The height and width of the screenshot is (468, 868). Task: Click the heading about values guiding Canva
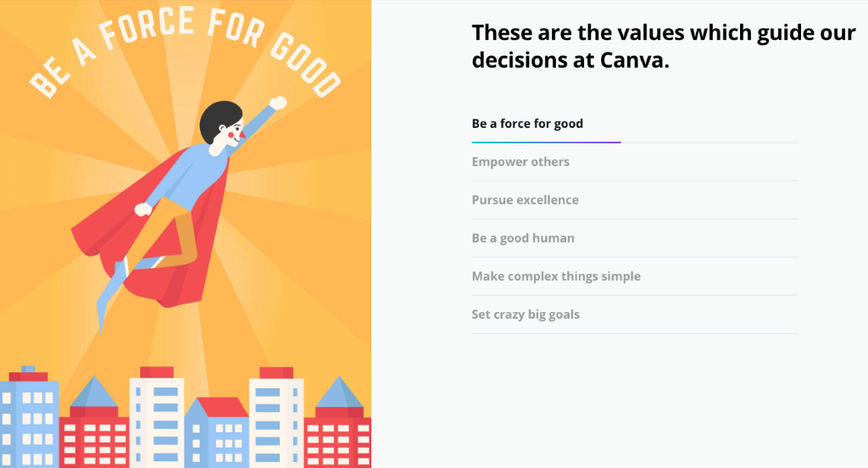point(663,47)
